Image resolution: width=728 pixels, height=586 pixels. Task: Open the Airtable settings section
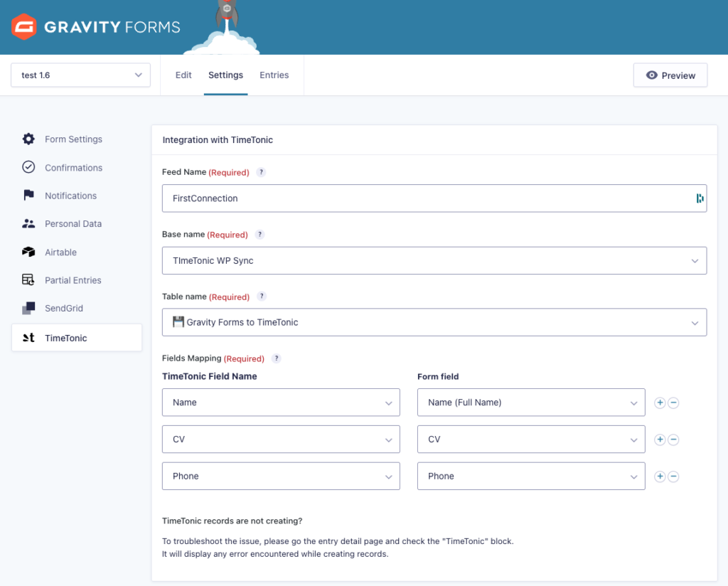60,252
